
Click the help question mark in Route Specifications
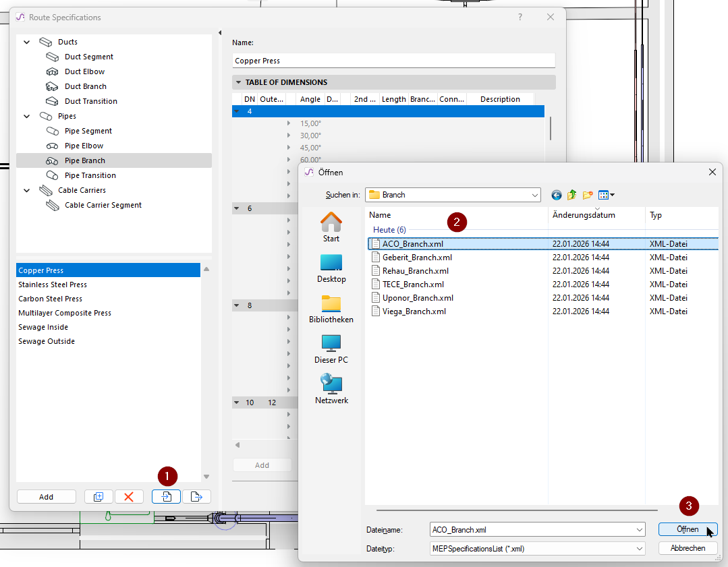520,17
